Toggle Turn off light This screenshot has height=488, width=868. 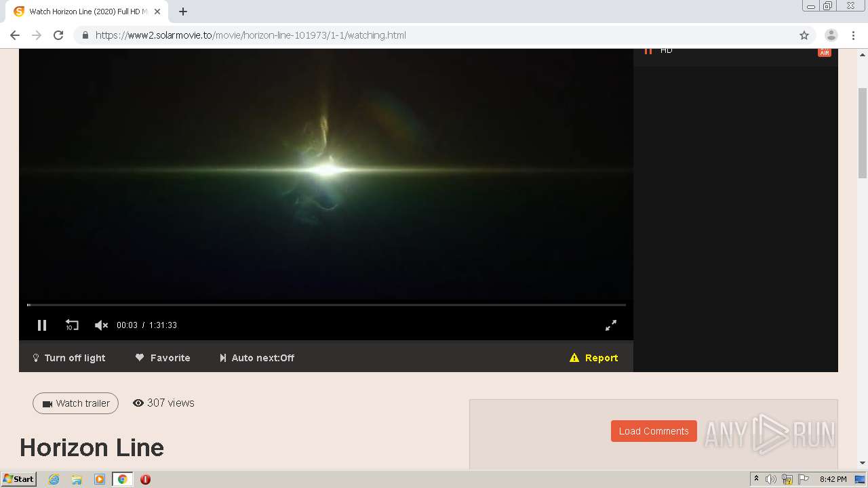[x=69, y=358]
